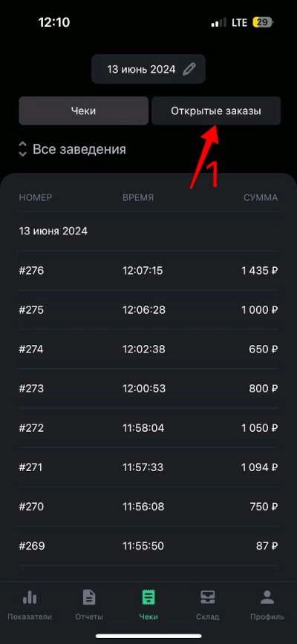This screenshot has height=644, width=297.
Task: Open the Отчеты document icon
Action: pos(89,597)
